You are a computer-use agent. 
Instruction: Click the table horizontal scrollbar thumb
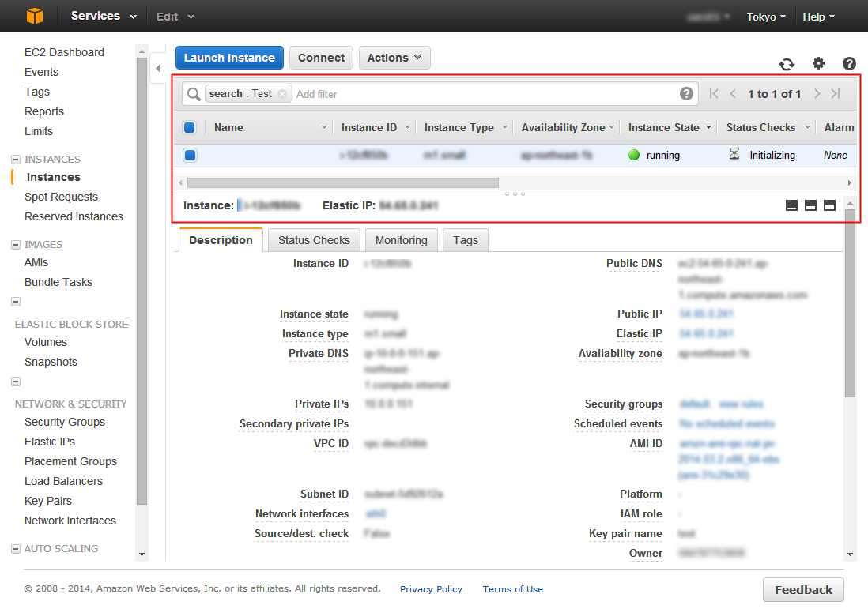click(342, 182)
